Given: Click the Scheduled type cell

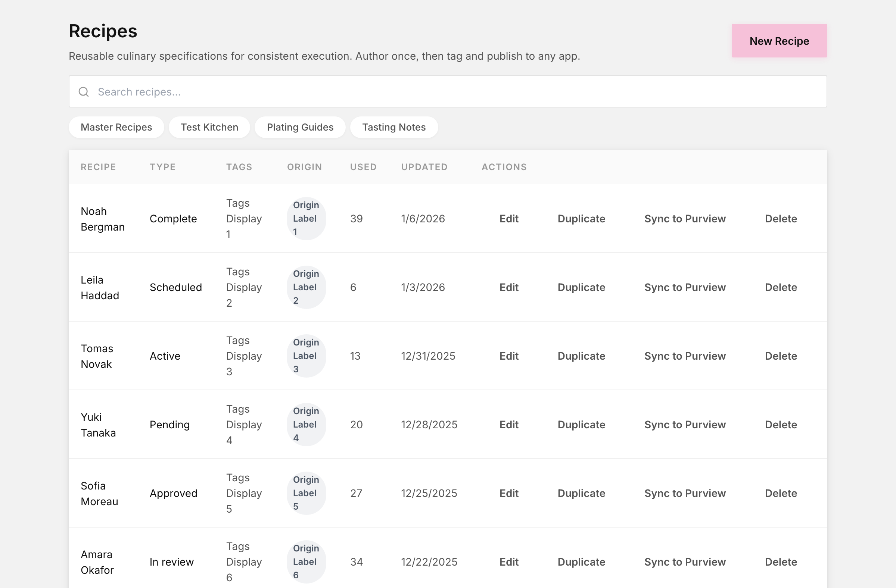Looking at the screenshot, I should pyautogui.click(x=176, y=287).
